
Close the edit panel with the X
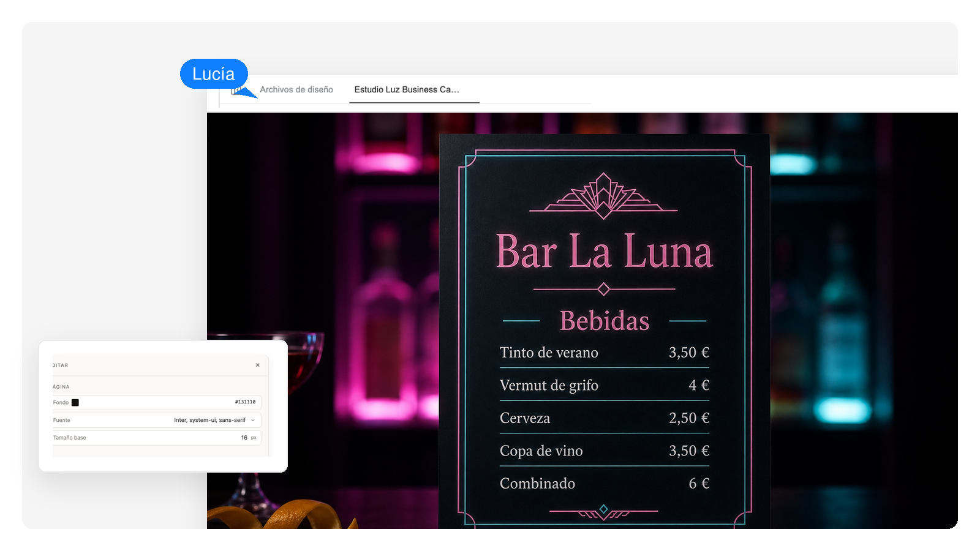258,365
